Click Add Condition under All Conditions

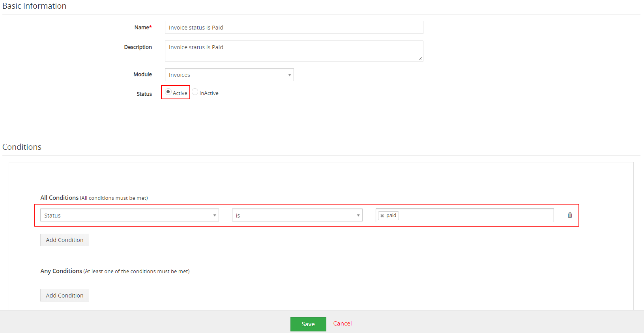[x=65, y=240]
